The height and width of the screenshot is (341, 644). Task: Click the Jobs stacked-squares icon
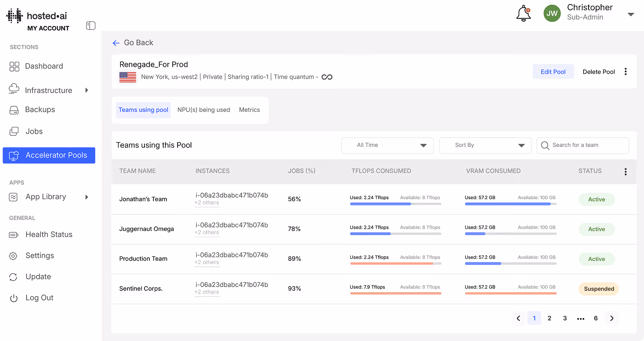point(14,131)
